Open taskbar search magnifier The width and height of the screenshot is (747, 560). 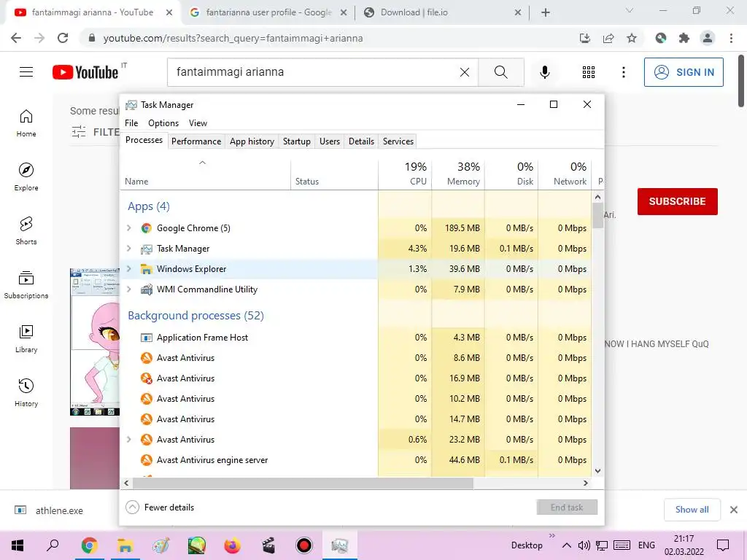[x=53, y=545]
